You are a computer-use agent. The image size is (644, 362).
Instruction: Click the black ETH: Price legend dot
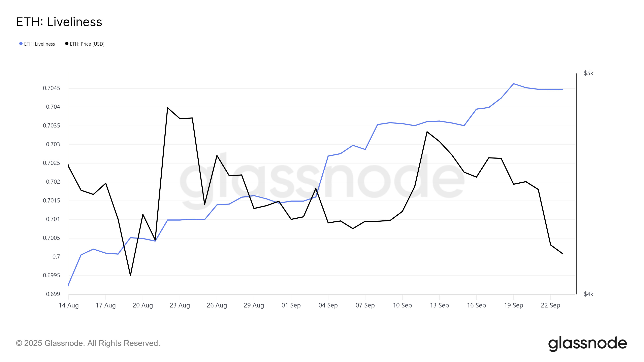[x=67, y=44]
